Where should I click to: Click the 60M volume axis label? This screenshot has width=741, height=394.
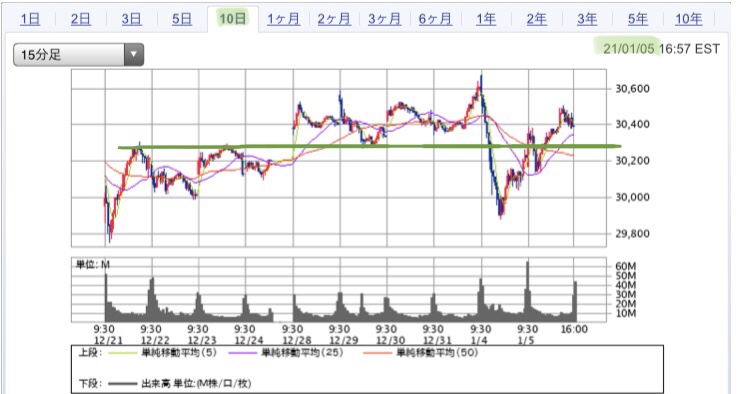tap(625, 266)
